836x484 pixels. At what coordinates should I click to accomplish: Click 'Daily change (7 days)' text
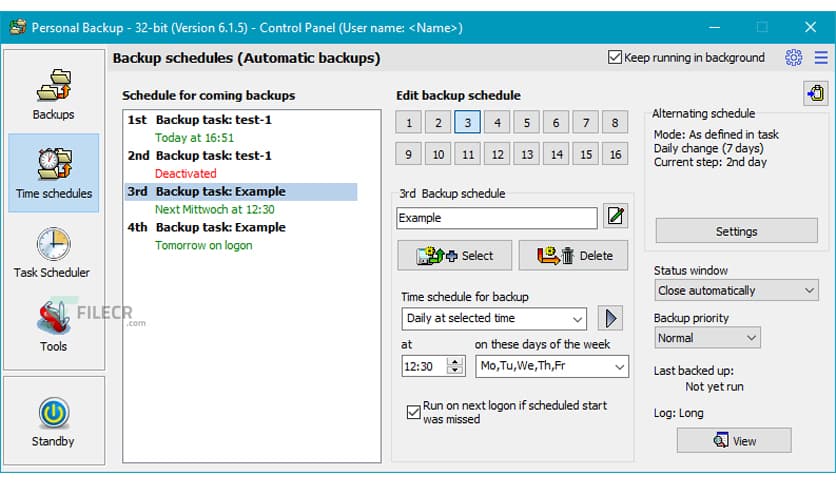(x=709, y=148)
